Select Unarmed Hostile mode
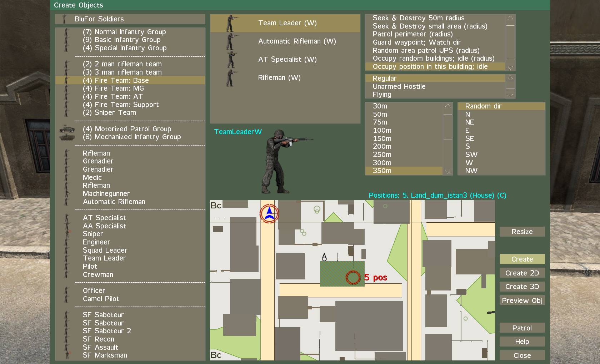This screenshot has height=364, width=600. pos(435,86)
